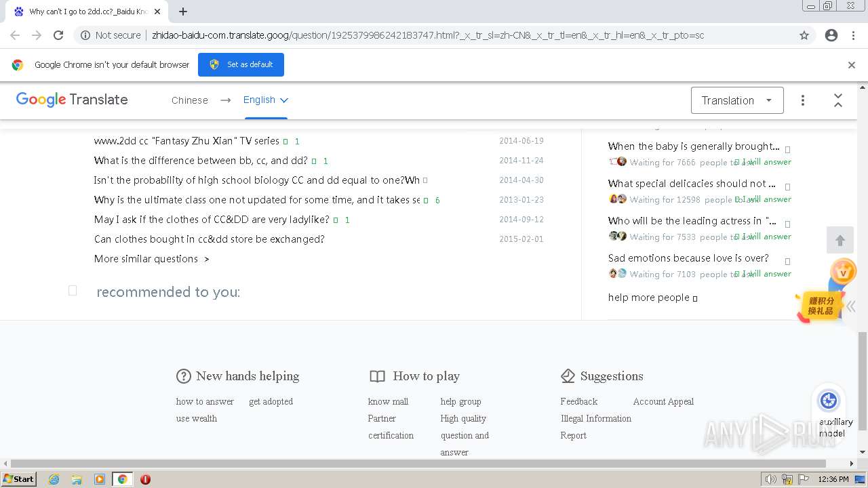The image size is (868, 488).
Task: Click the points-for-gifts promo badge
Action: click(820, 306)
